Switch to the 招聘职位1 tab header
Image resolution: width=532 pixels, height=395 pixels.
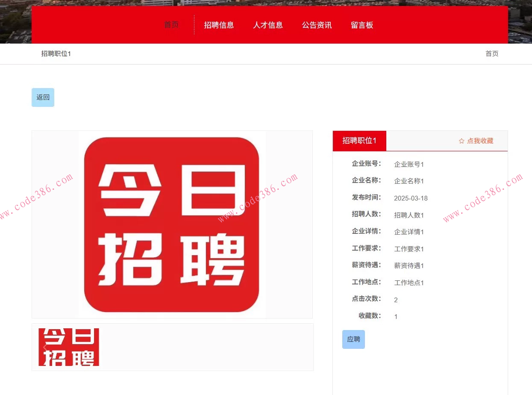[359, 141]
